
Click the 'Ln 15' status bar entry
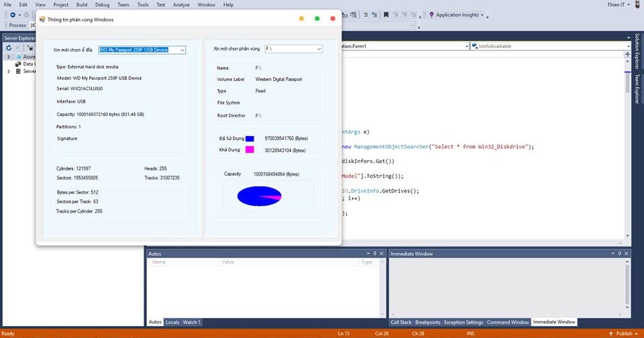(x=343, y=333)
